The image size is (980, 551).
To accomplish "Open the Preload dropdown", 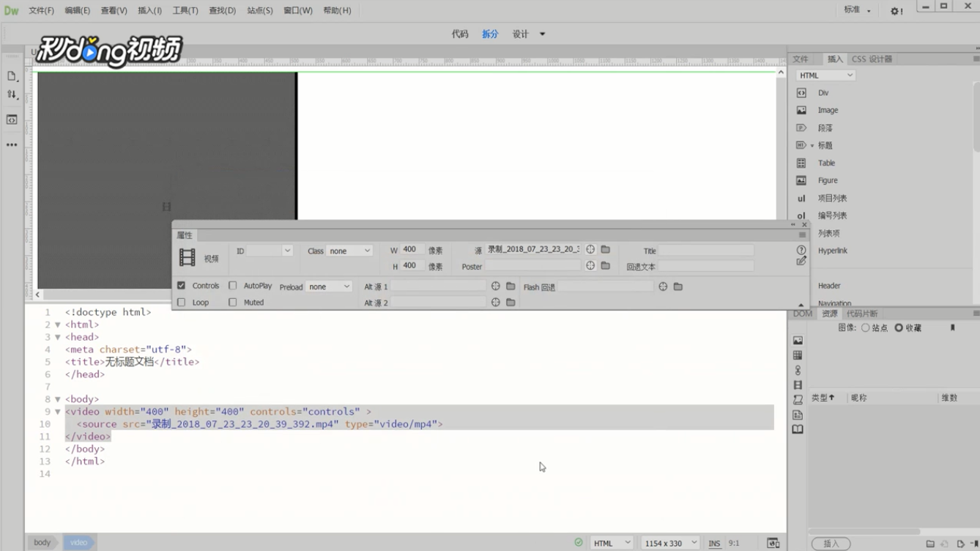I will point(328,286).
